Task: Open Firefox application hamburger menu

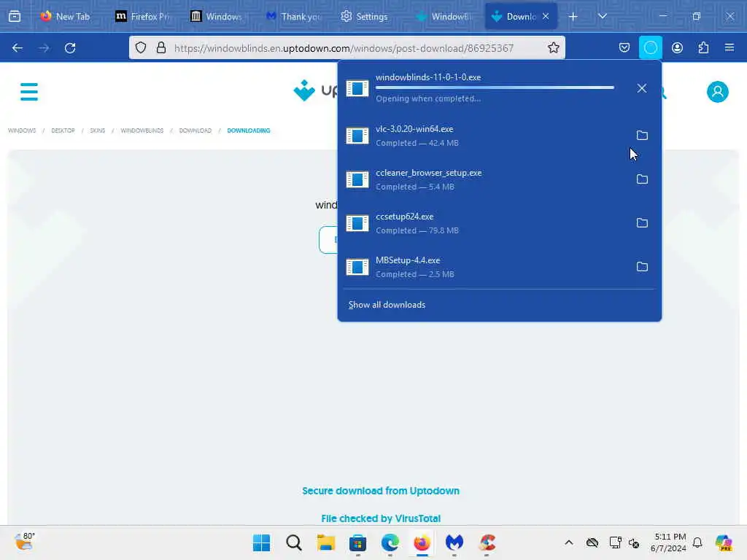Action: click(x=729, y=47)
